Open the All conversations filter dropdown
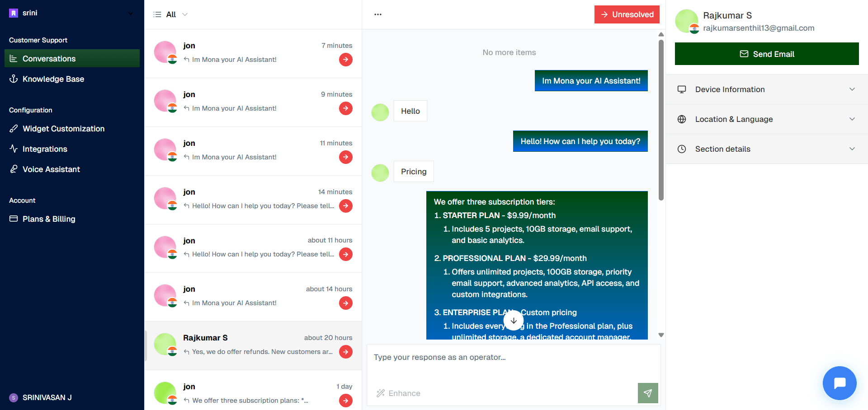868x410 pixels. coord(171,14)
